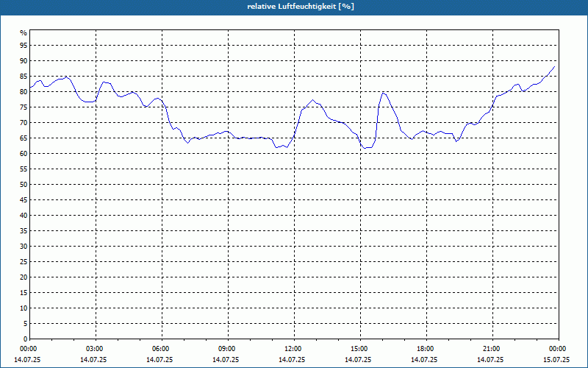Viewport: 588px width, 368px height.
Task: Pick the '15:00' x-axis time label
Action: click(360, 349)
